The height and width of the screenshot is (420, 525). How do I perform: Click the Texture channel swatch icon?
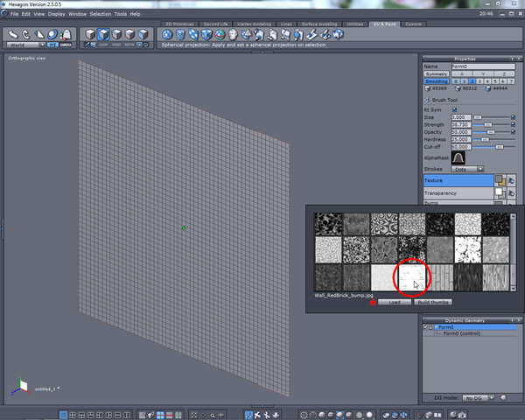point(499,179)
